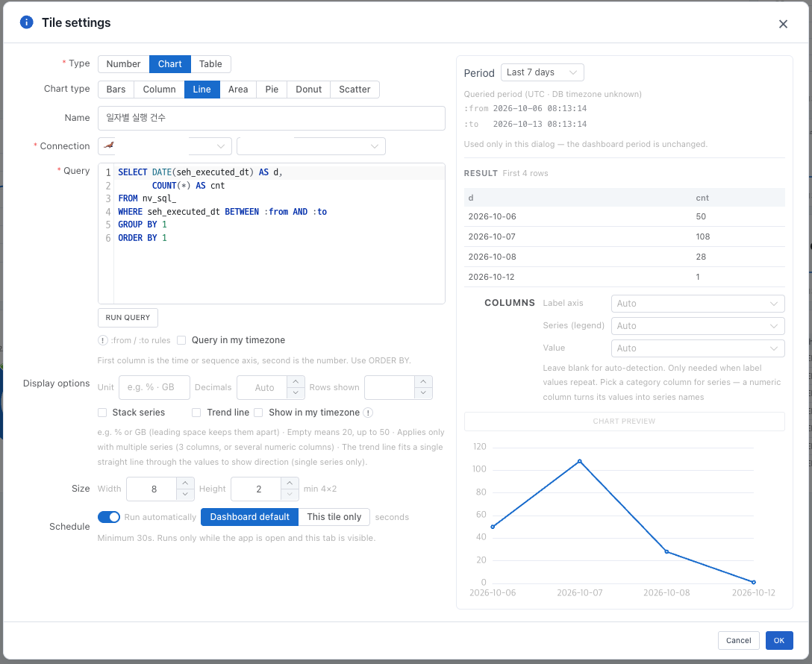The height and width of the screenshot is (664, 812).
Task: Tick Show in my timezone checkbox
Action: pyautogui.click(x=258, y=413)
